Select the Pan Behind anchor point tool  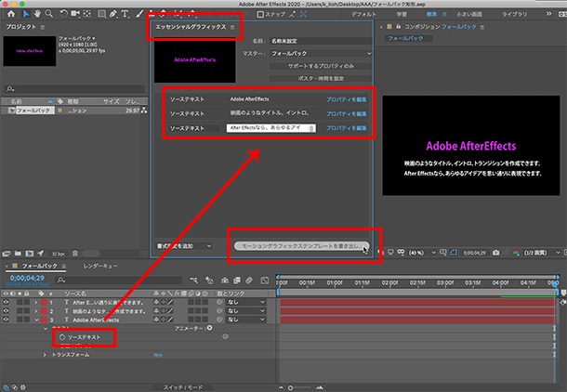[87, 14]
